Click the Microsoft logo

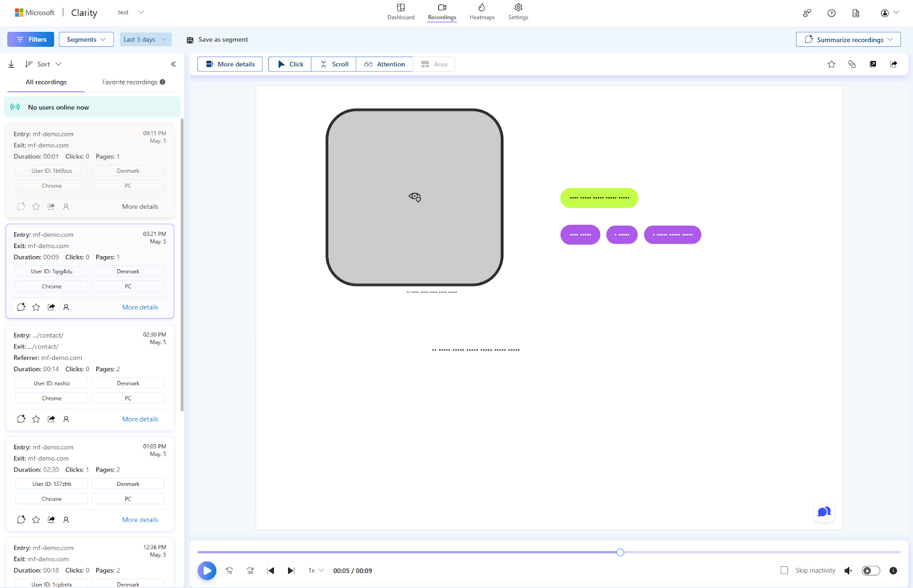35,13
